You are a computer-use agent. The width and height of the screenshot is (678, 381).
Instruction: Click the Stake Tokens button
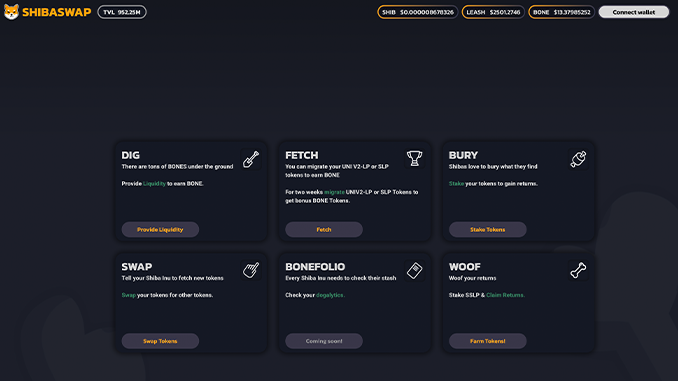pos(488,230)
